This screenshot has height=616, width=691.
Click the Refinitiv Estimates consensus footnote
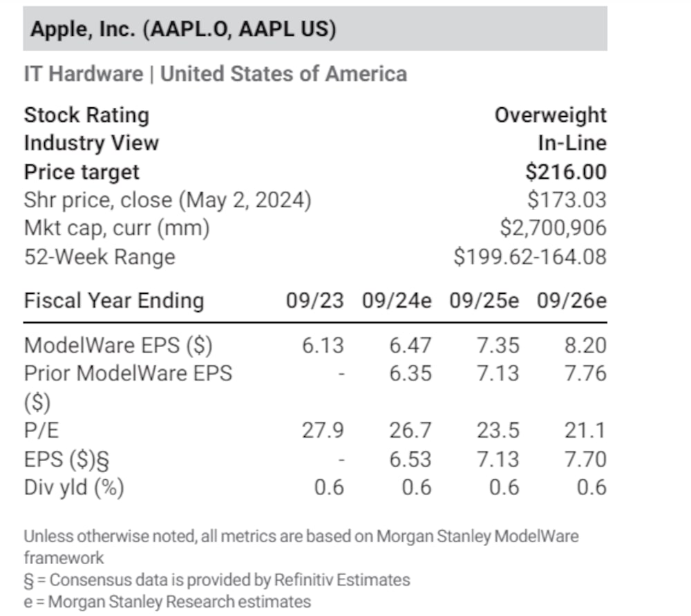217,579
